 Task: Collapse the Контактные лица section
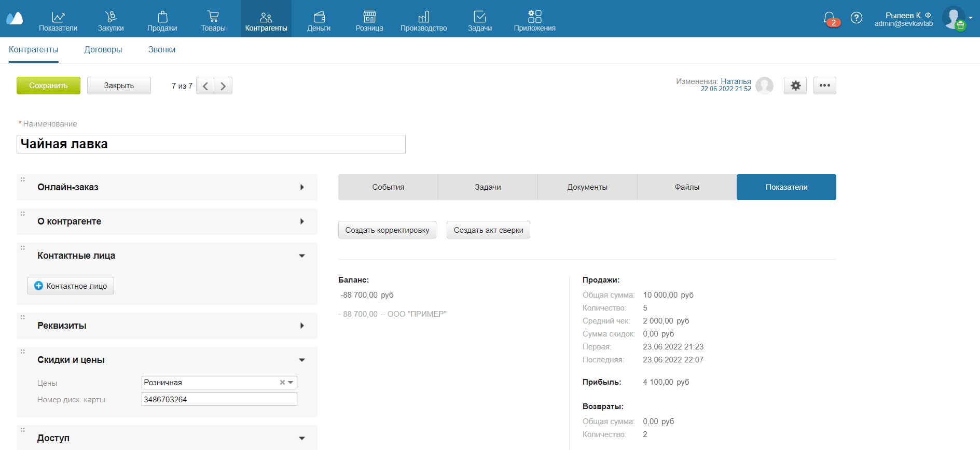tap(302, 256)
